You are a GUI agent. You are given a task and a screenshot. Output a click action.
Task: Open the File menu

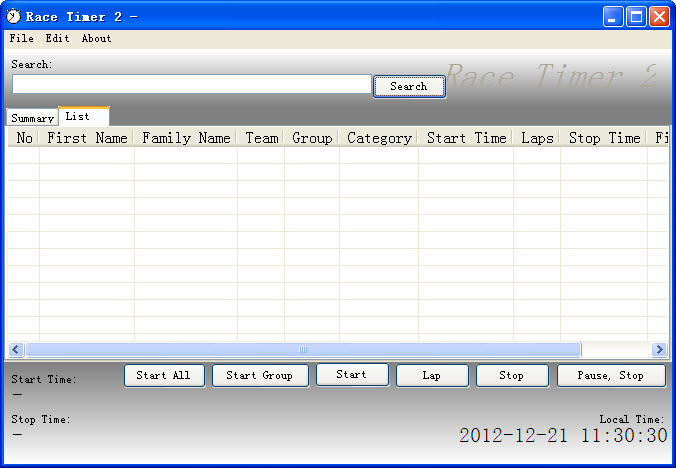click(x=21, y=38)
